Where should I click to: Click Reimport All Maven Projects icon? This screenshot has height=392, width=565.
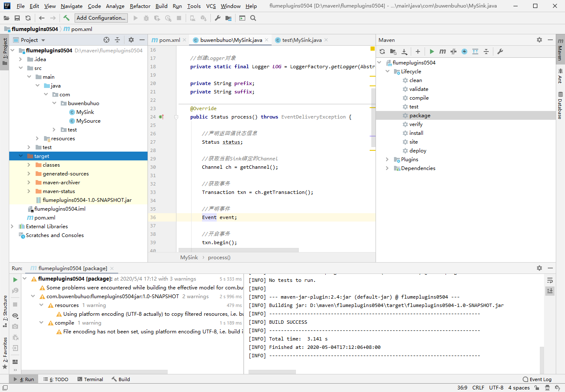click(x=382, y=52)
